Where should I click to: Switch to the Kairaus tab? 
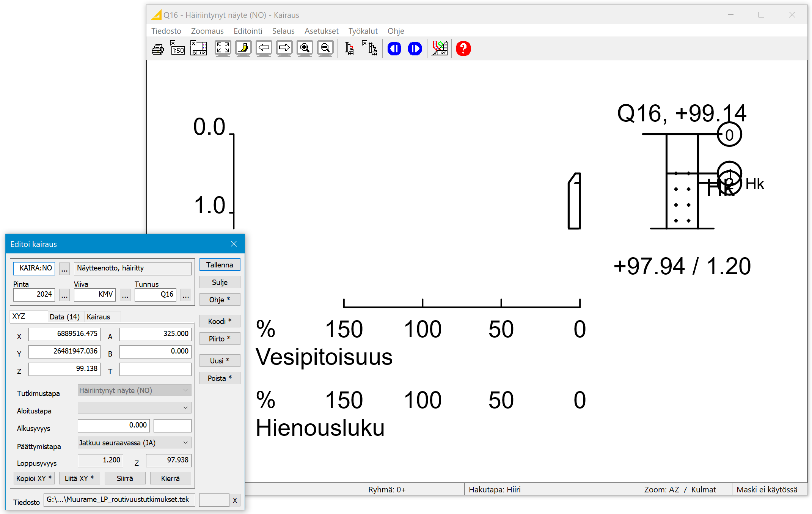(98, 317)
